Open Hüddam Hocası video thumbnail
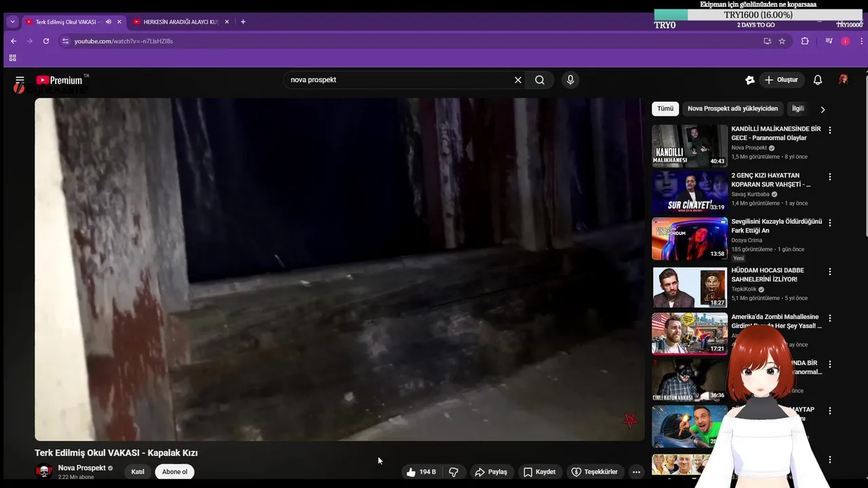This screenshot has width=868, height=488. [x=690, y=287]
